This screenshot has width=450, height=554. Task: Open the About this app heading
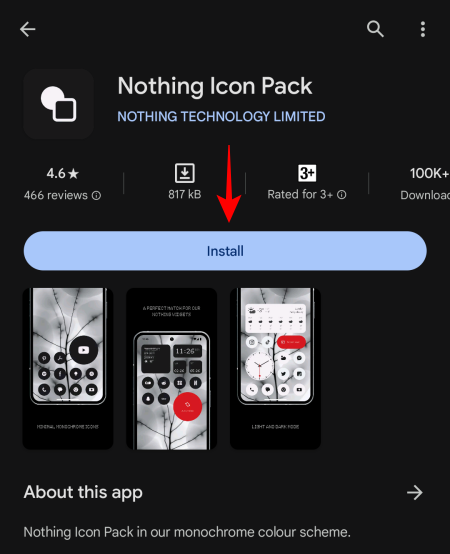[x=83, y=492]
